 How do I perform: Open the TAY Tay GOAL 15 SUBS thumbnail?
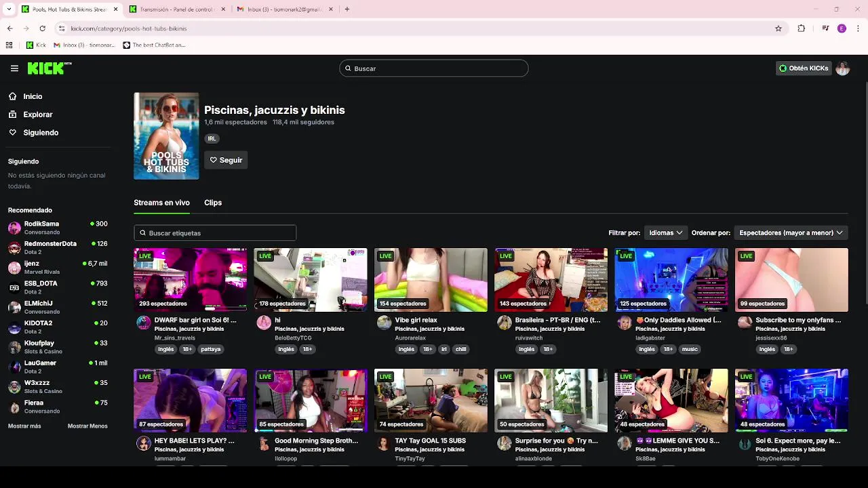(x=431, y=401)
